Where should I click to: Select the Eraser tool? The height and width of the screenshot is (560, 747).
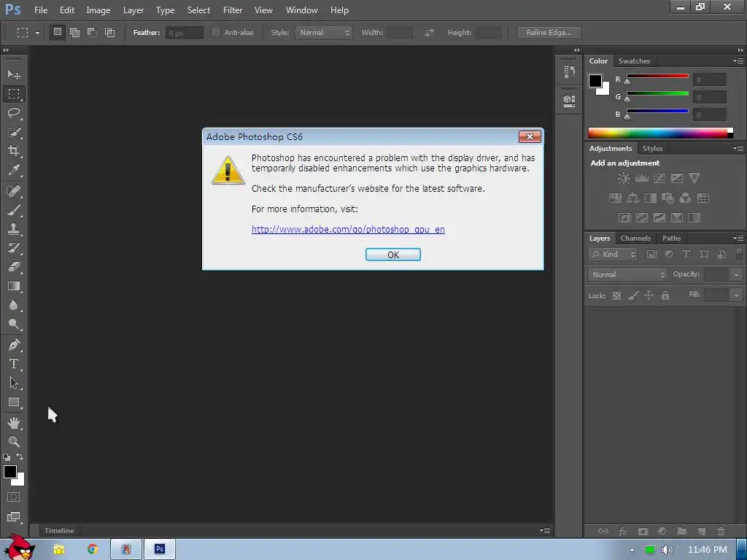14,267
